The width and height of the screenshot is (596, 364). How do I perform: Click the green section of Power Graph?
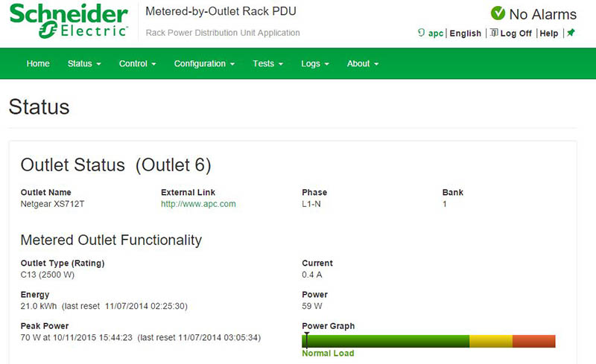[x=385, y=341]
